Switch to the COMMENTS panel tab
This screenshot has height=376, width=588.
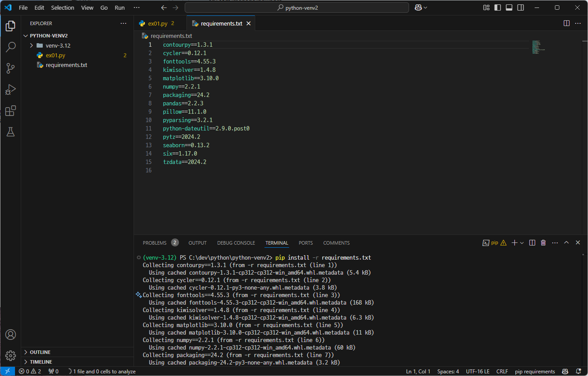[336, 243]
